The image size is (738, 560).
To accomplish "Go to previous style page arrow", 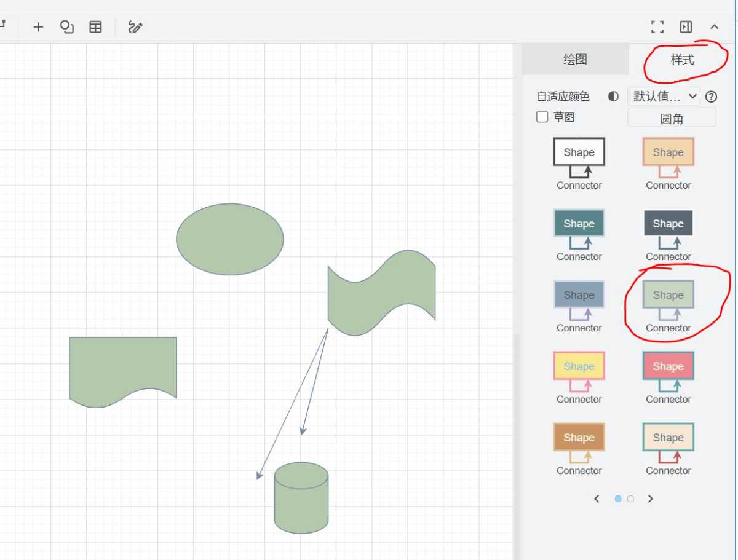I will pos(597,499).
